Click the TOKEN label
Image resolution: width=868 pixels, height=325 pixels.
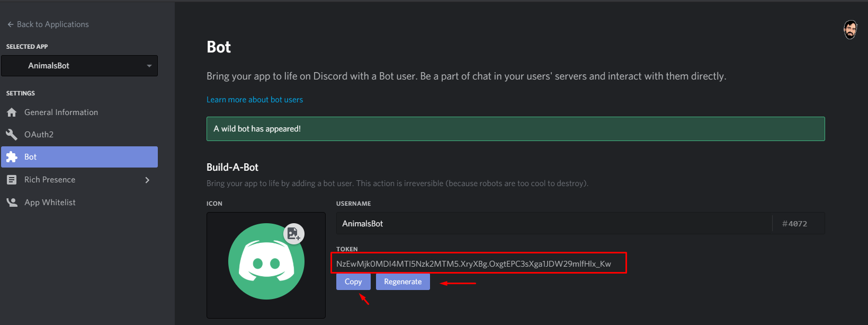pyautogui.click(x=347, y=249)
